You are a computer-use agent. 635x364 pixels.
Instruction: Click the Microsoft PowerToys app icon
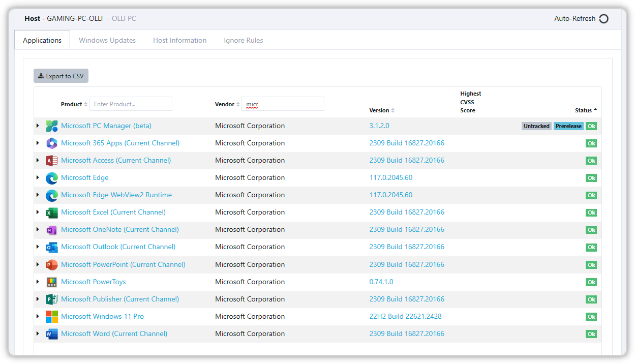[x=52, y=282]
